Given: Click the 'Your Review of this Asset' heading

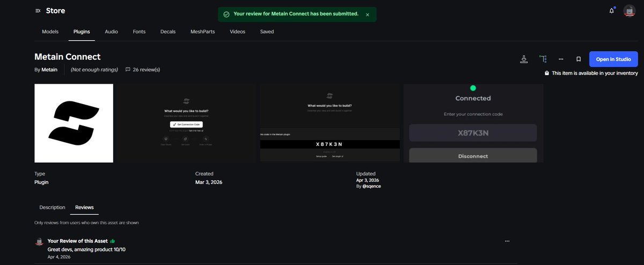Looking at the screenshot, I should [x=78, y=241].
